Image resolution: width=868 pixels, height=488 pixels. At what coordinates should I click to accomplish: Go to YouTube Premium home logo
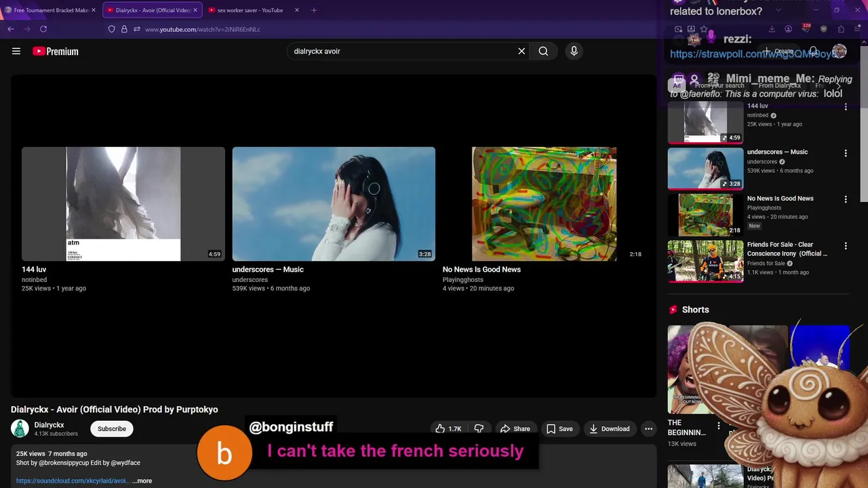[56, 51]
